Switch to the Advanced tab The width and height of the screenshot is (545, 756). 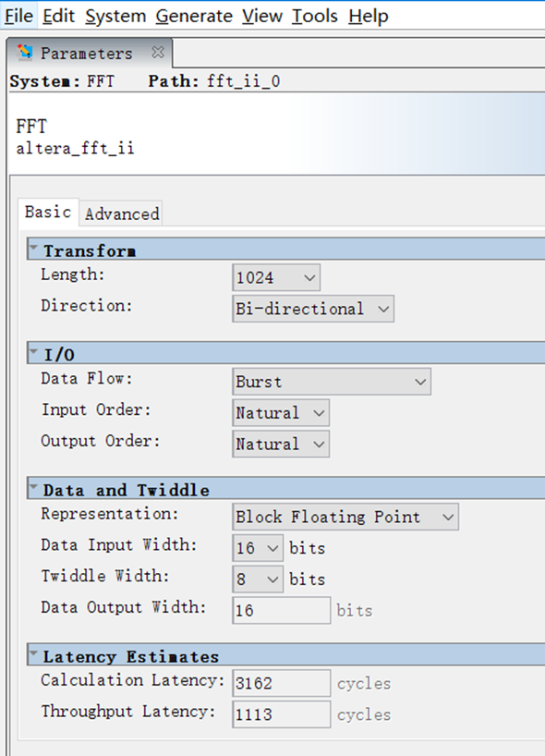tap(121, 213)
